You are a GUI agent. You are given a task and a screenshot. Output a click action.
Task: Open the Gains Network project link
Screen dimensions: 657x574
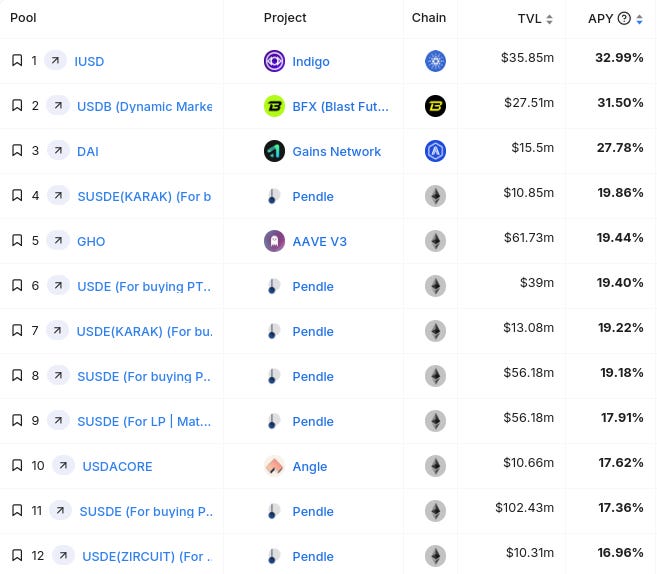[x=336, y=151]
